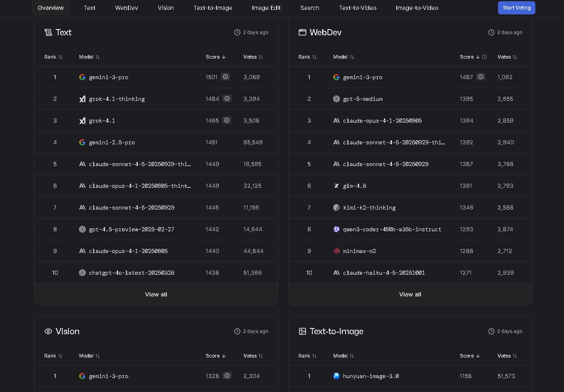Click the xAI logo next to grok-4.1
Viewport: 564px width, 392px height.
(82, 121)
